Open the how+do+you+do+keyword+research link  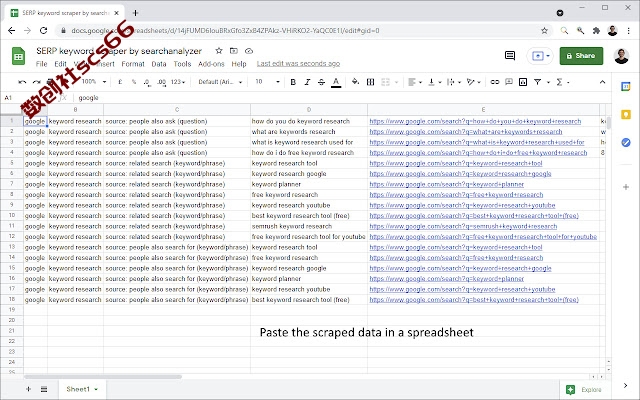click(x=475, y=121)
